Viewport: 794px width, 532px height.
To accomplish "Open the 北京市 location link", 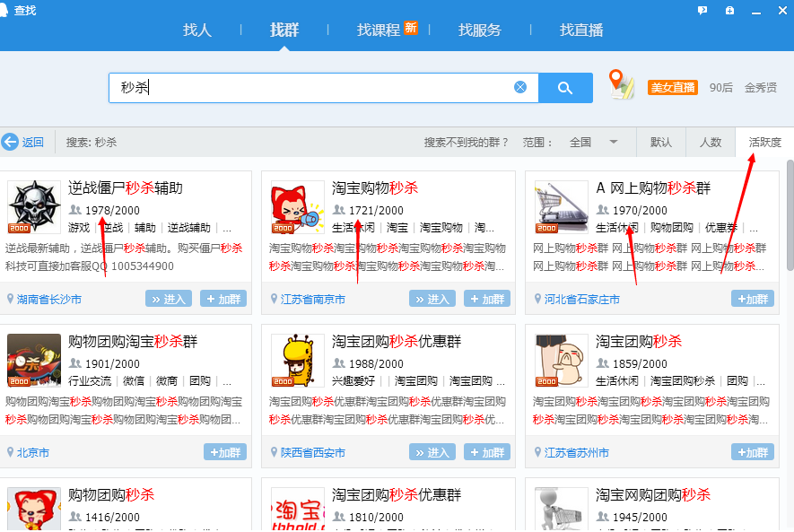I will pyautogui.click(x=33, y=452).
